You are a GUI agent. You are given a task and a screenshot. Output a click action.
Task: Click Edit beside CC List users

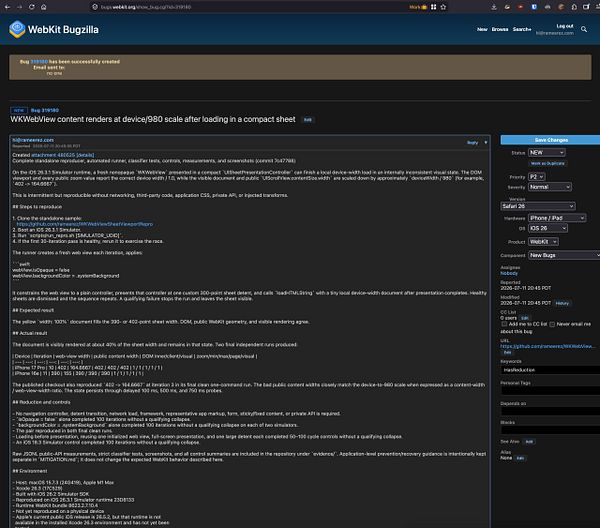[525, 318]
